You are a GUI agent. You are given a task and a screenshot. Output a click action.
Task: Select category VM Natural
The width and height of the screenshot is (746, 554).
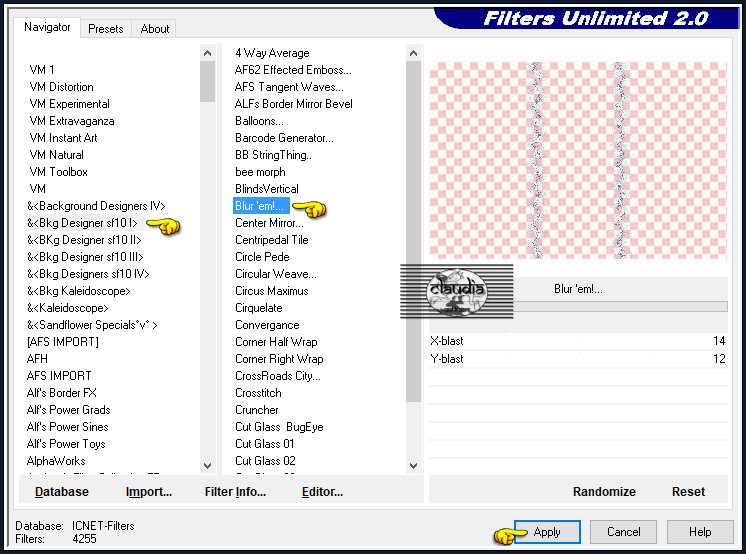pos(57,155)
